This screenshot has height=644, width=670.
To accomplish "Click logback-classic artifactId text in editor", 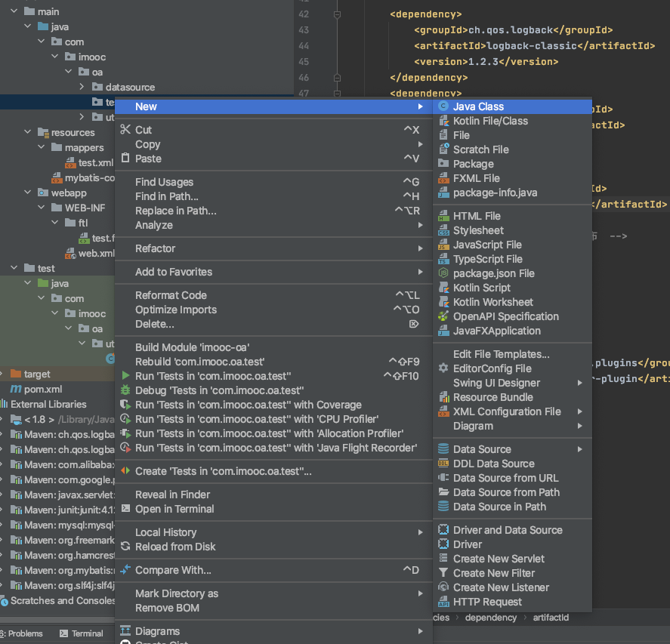I will [532, 46].
